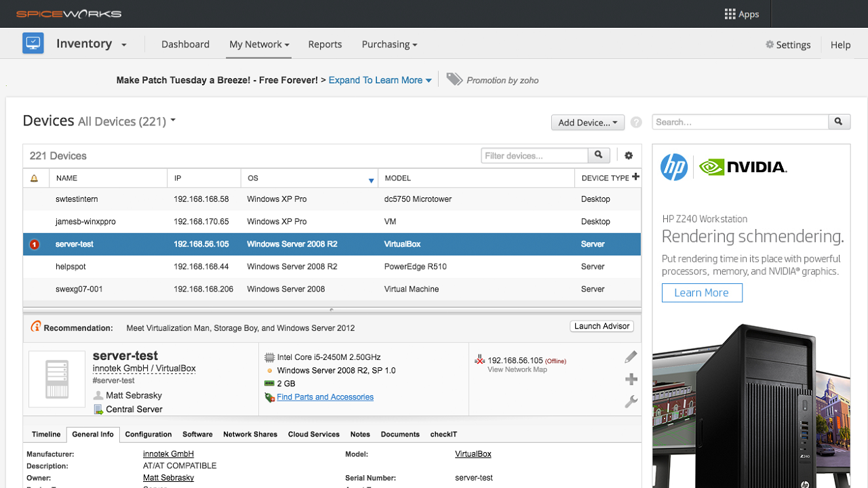
Task: Click the Launch Advisor button
Action: [602, 326]
